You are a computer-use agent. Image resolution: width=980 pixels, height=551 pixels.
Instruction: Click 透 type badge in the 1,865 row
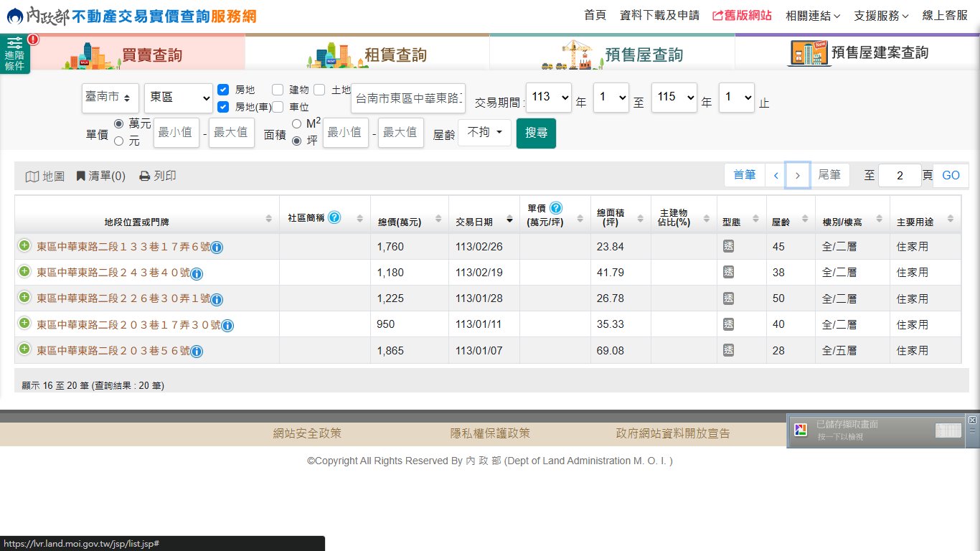[728, 350]
